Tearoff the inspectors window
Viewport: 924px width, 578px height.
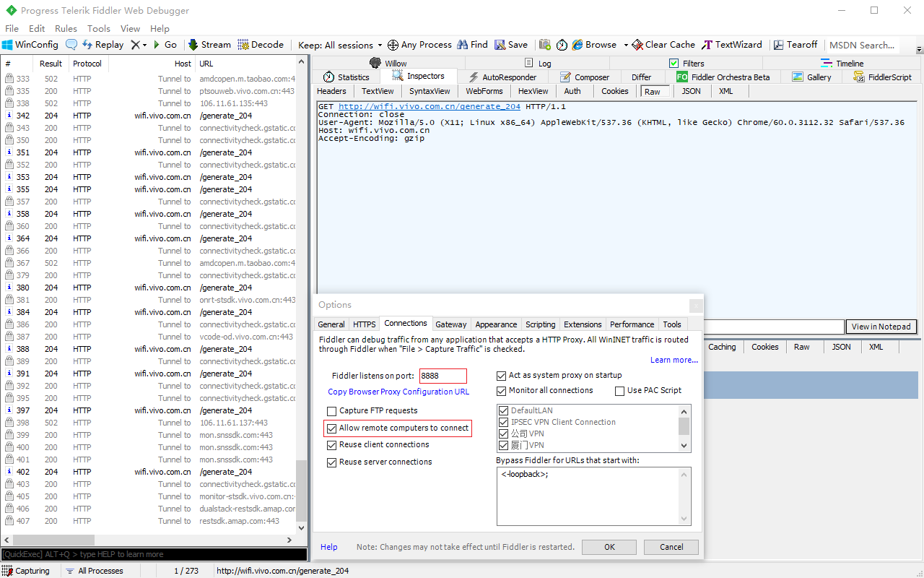pos(796,45)
